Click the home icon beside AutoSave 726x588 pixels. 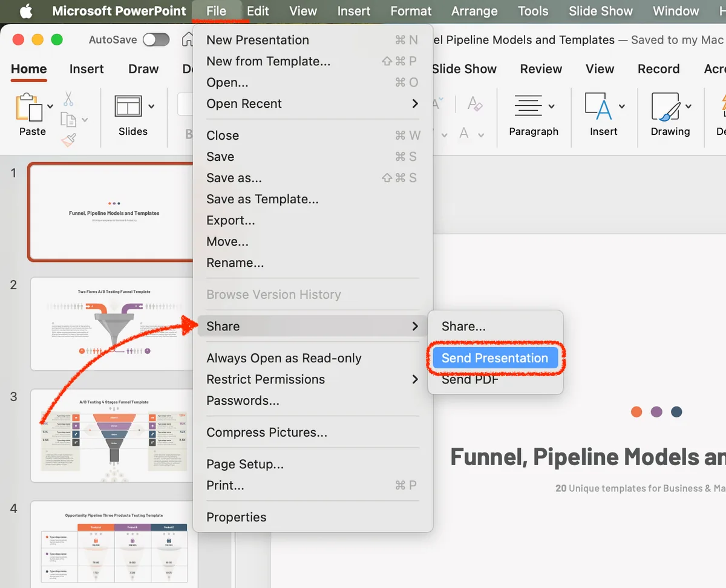tap(187, 40)
